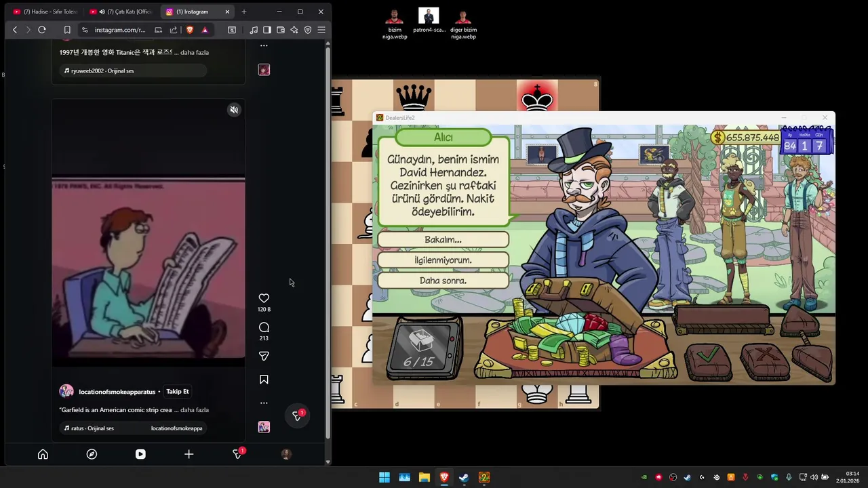Open the floating messages bubble with badge
The width and height of the screenshot is (868, 488).
click(x=297, y=415)
